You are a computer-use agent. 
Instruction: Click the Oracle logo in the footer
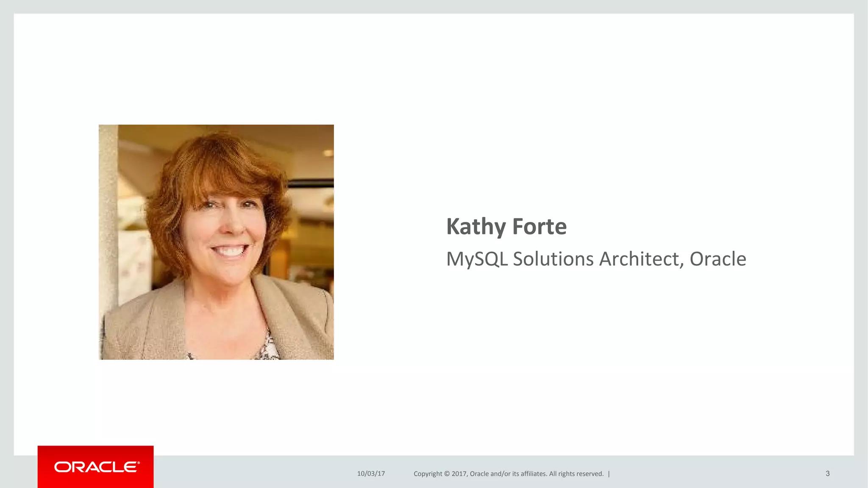tap(96, 467)
